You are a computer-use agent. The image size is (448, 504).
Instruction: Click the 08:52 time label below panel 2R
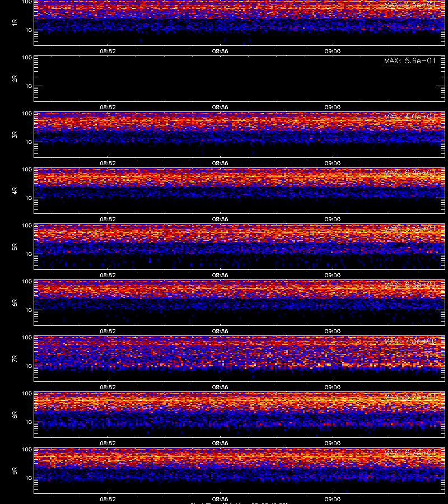(x=108, y=108)
